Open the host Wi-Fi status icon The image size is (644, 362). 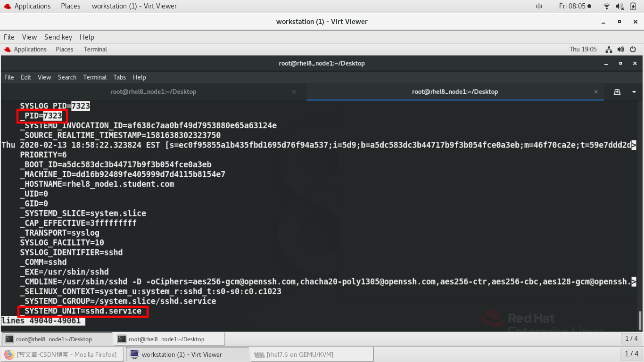pos(606,6)
